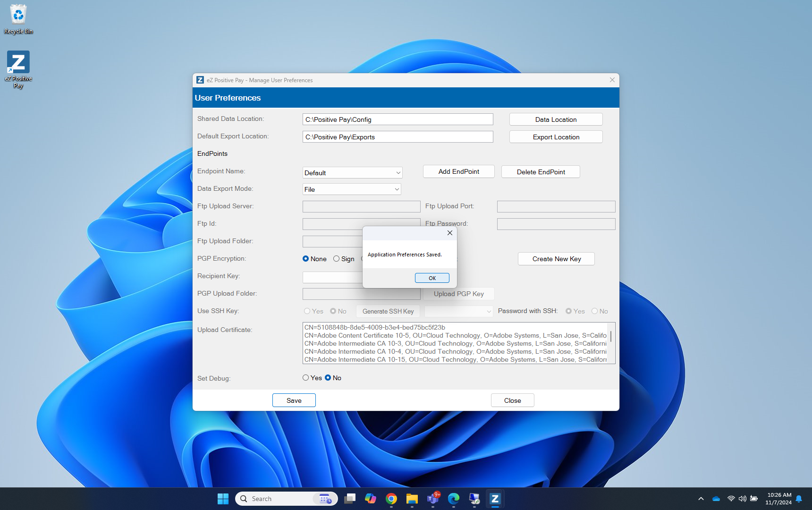The width and height of the screenshot is (812, 510).
Task: Click the Add EndPoint button
Action: (x=459, y=171)
